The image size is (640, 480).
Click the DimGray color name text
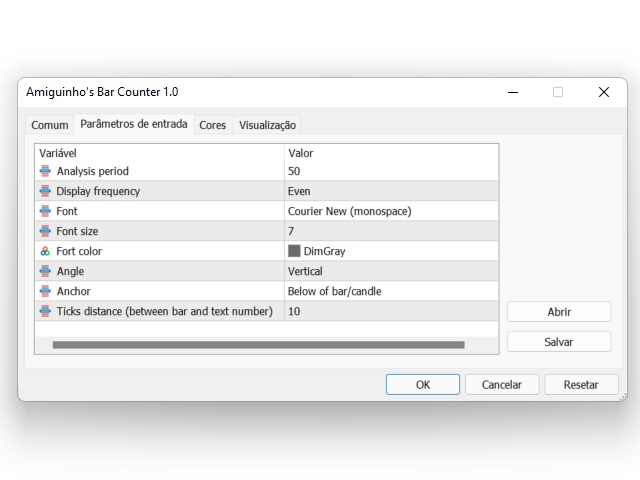tap(324, 251)
